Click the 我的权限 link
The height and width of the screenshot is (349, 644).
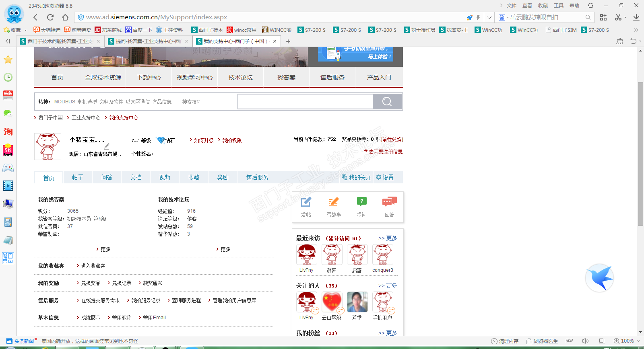click(232, 140)
